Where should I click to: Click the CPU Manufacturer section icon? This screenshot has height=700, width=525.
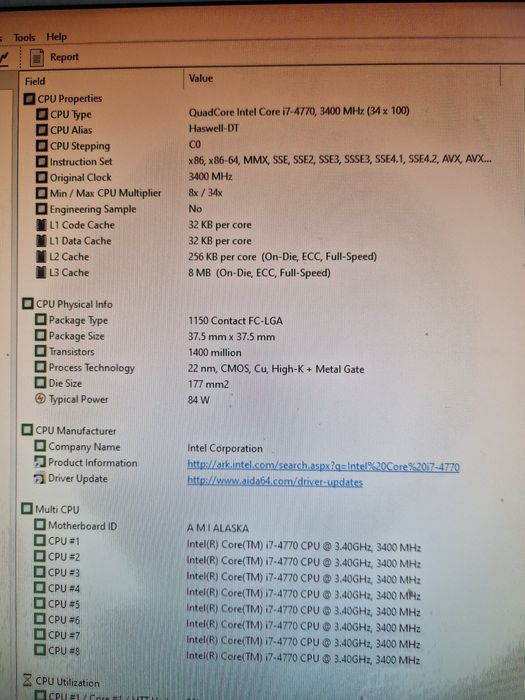27,430
